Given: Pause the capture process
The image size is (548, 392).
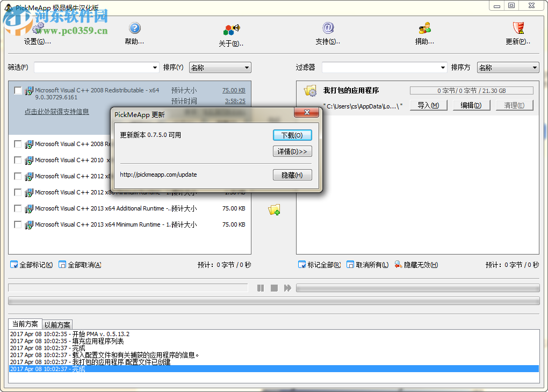Looking at the screenshot, I should point(261,288).
